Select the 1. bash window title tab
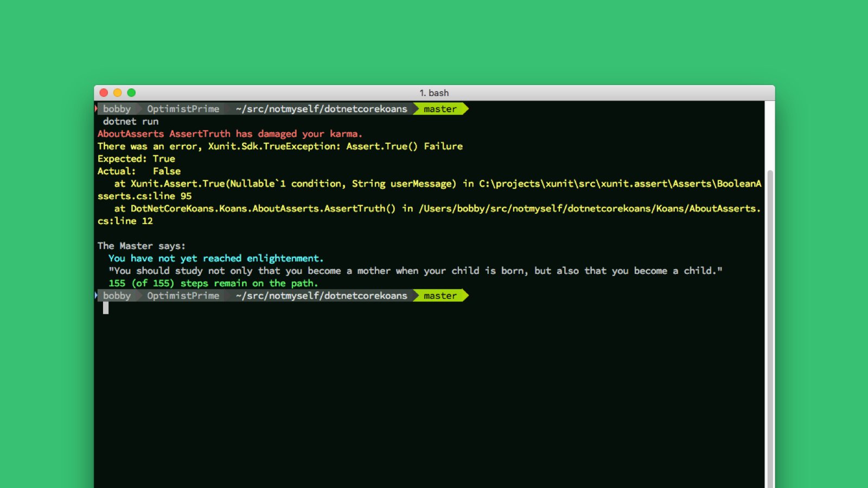Image resolution: width=868 pixels, height=488 pixels. pos(433,93)
